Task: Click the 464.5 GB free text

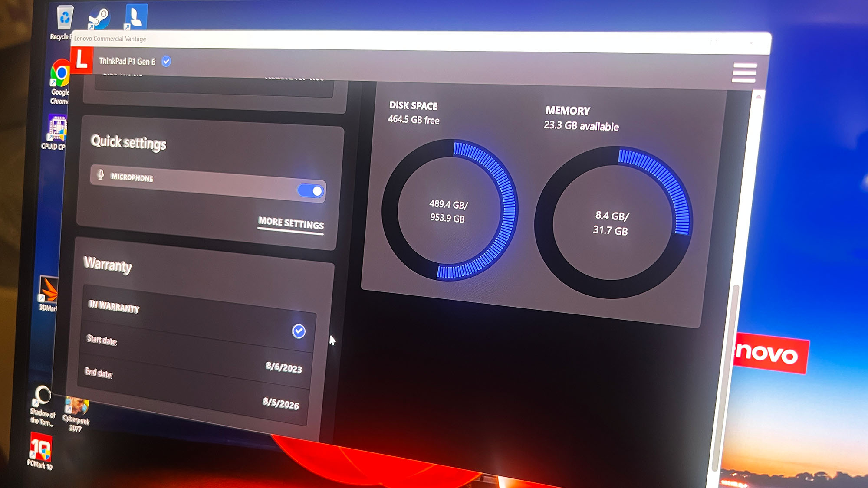Action: tap(414, 119)
